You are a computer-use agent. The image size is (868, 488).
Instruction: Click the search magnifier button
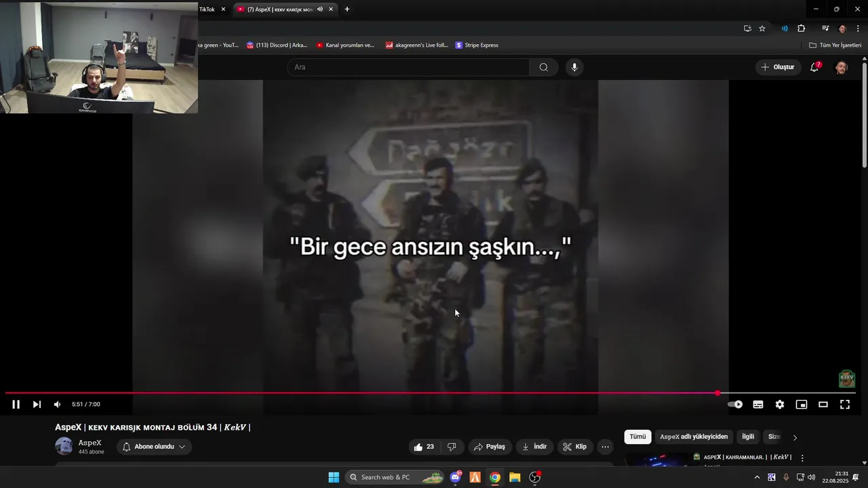pos(544,67)
